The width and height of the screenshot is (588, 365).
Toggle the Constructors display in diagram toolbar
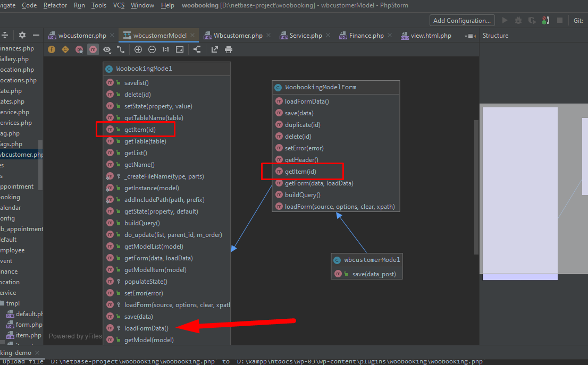pyautogui.click(x=65, y=49)
